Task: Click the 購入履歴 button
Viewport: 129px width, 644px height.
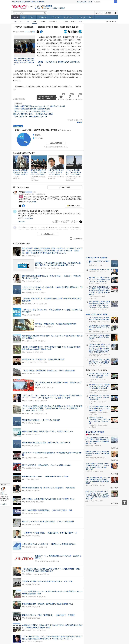Action: coord(108,13)
